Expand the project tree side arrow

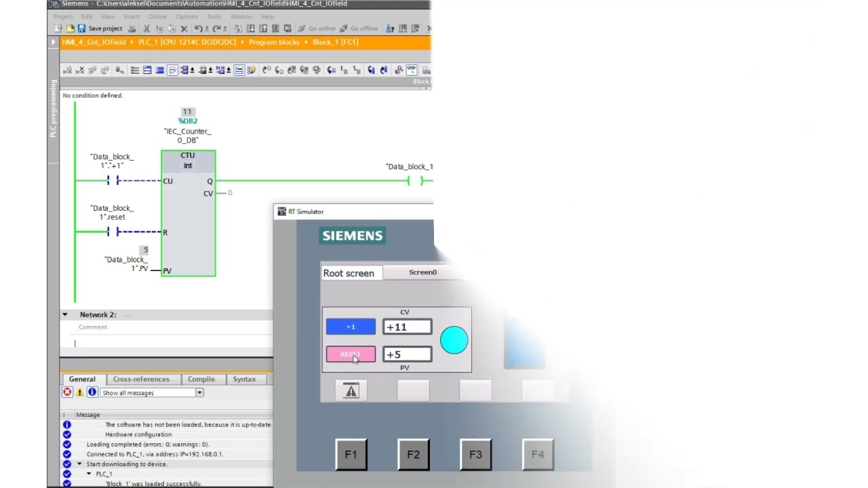click(x=53, y=42)
